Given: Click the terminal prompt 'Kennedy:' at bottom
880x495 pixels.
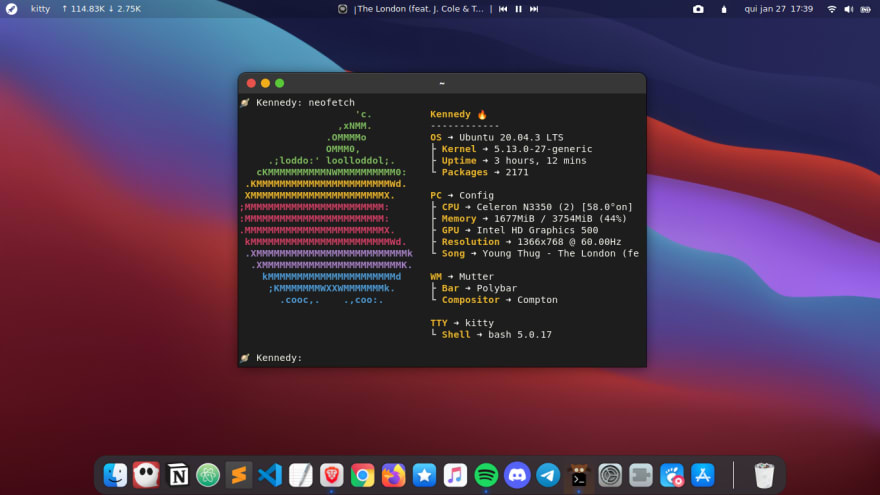Looking at the screenshot, I should tap(279, 358).
